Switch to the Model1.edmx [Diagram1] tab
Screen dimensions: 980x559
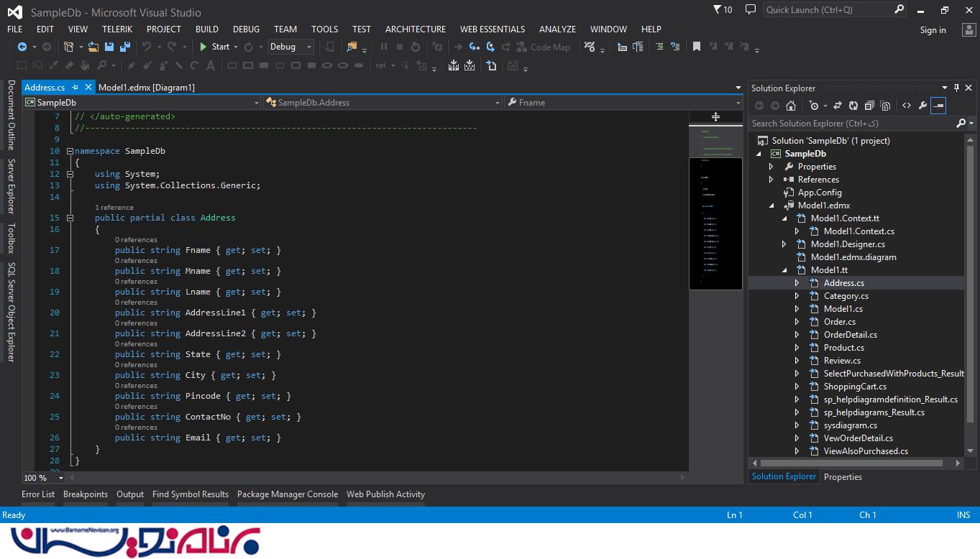click(147, 87)
